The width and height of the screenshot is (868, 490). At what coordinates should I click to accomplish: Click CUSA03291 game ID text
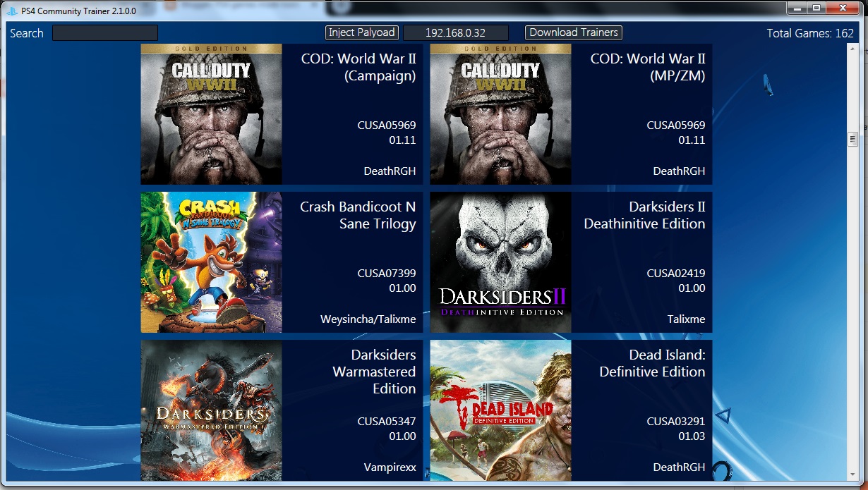coord(676,422)
